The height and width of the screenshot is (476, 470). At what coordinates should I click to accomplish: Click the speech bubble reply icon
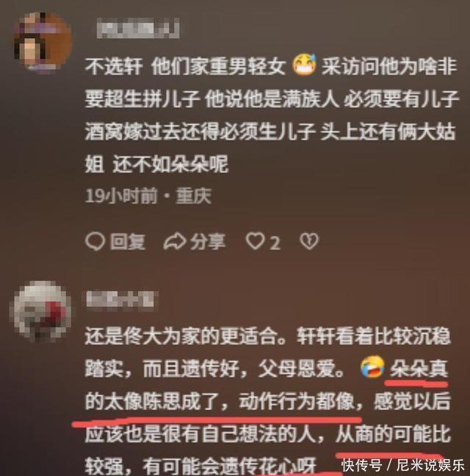click(x=95, y=242)
